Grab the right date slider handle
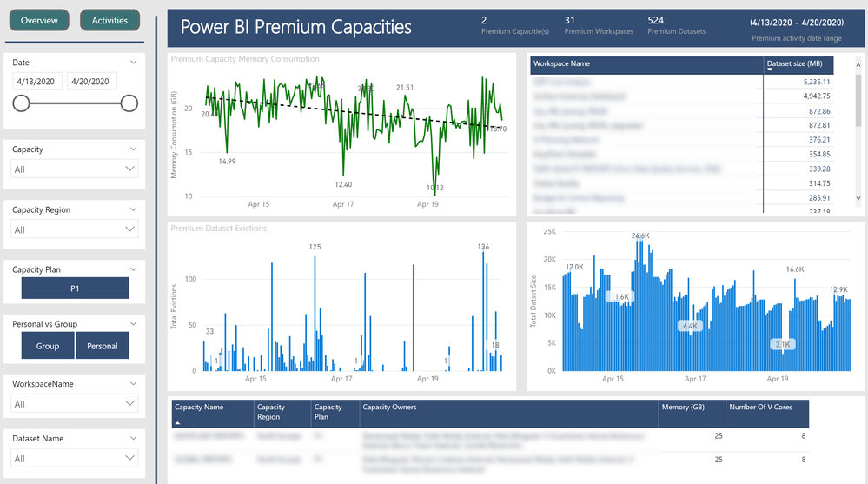868x484 pixels. [129, 103]
